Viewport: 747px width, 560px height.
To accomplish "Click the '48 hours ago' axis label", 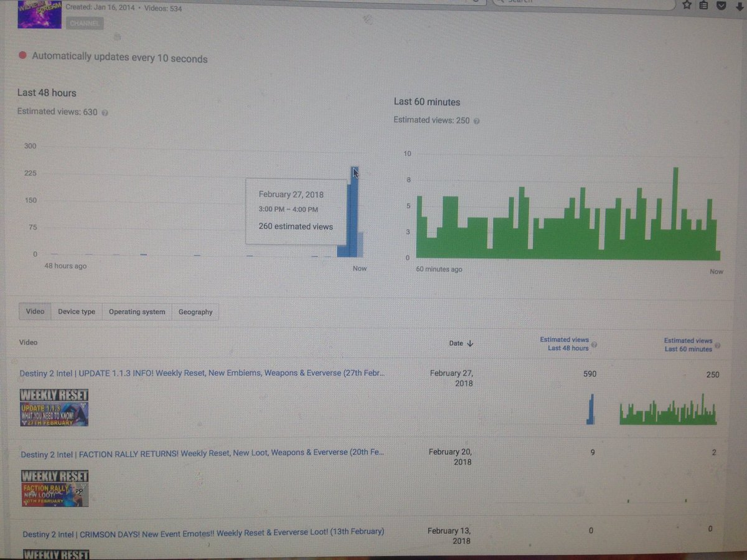I will coord(65,266).
